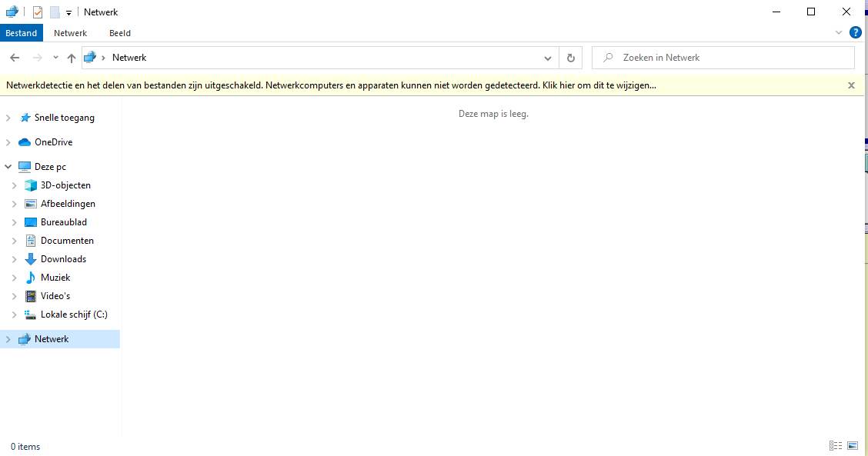Open the Beeld ribbon tab

click(119, 33)
